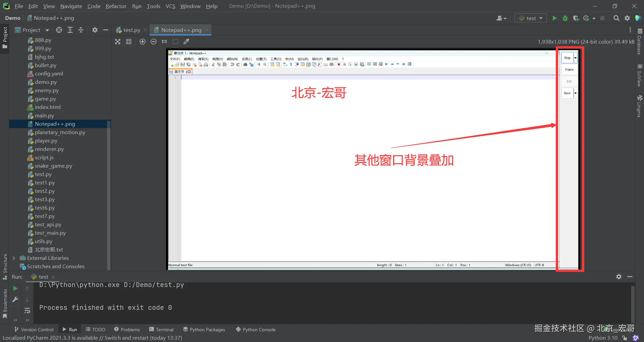Open profiler options dropdown arrow
This screenshot has height=342, width=644.
point(594,18)
